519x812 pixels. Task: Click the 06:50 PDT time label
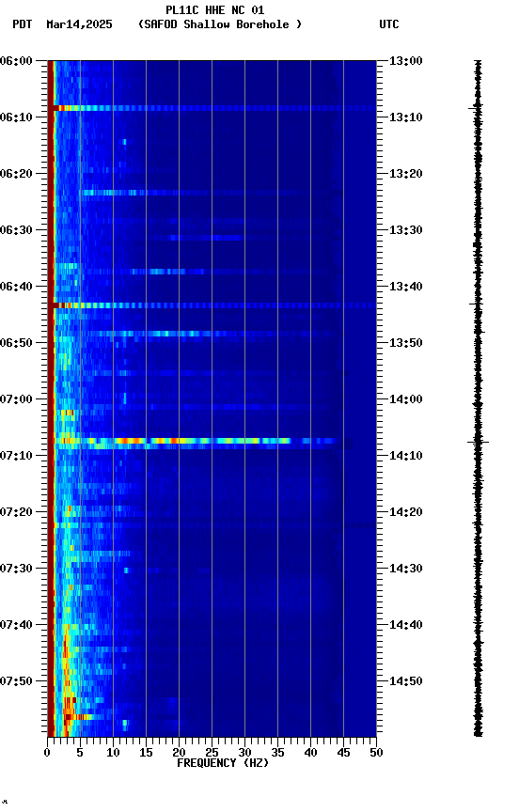point(16,343)
